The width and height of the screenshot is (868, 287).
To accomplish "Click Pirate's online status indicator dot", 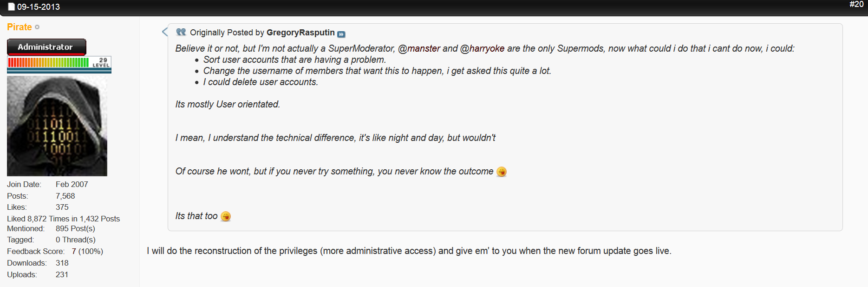I will (x=37, y=27).
